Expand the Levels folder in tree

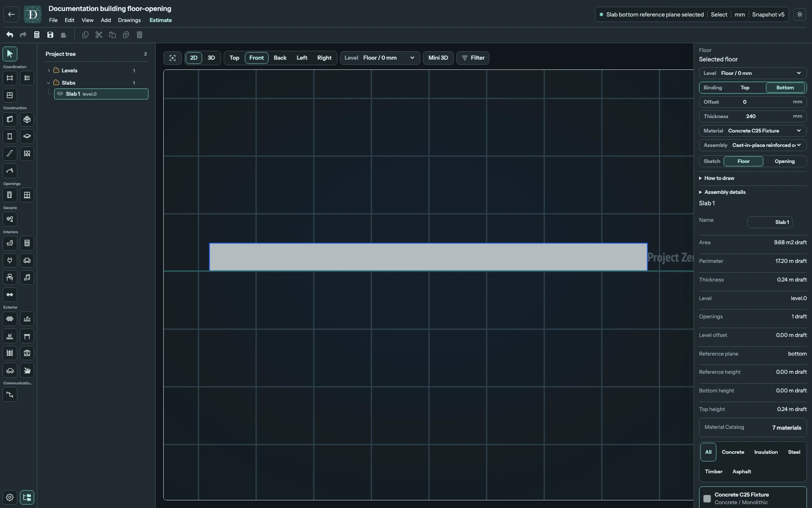click(49, 71)
